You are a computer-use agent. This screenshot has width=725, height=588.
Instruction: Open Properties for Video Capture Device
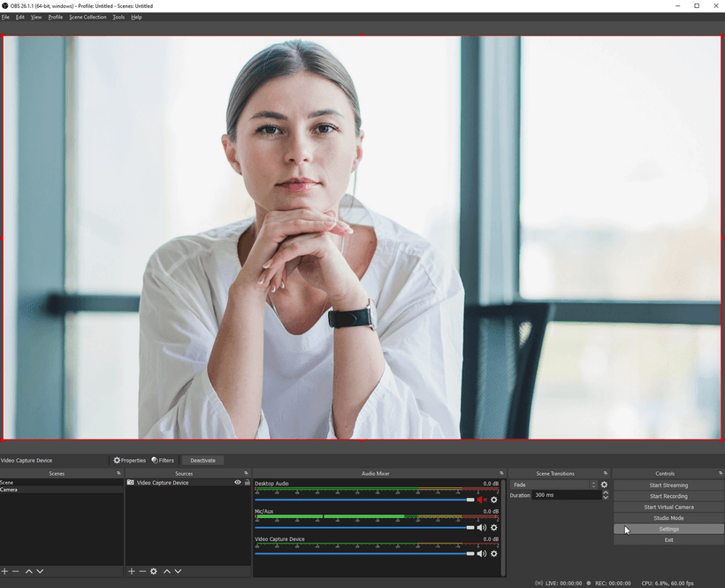click(130, 460)
